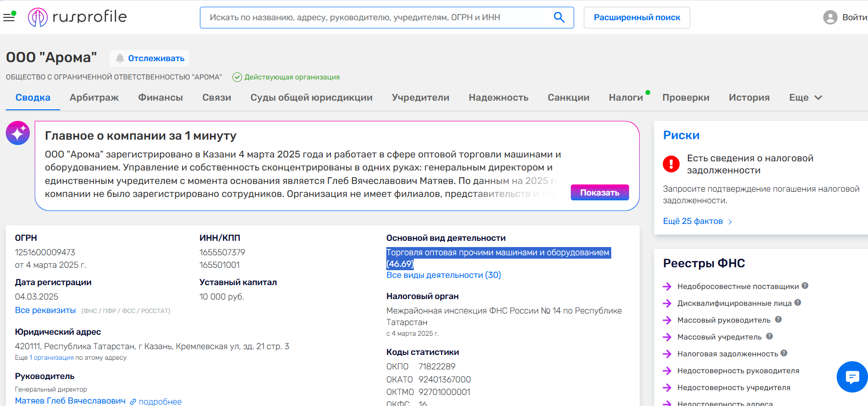Open the История tab
868x406 pixels.
tap(749, 97)
